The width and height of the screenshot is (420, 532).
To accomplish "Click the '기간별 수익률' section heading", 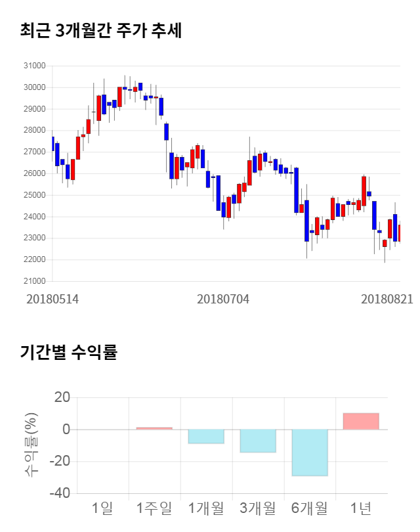I will click(68, 352).
